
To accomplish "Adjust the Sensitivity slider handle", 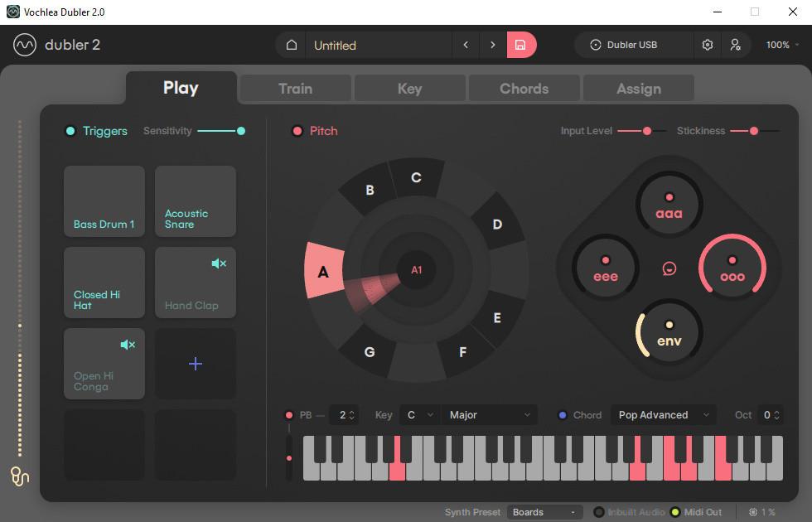I will click(x=241, y=130).
